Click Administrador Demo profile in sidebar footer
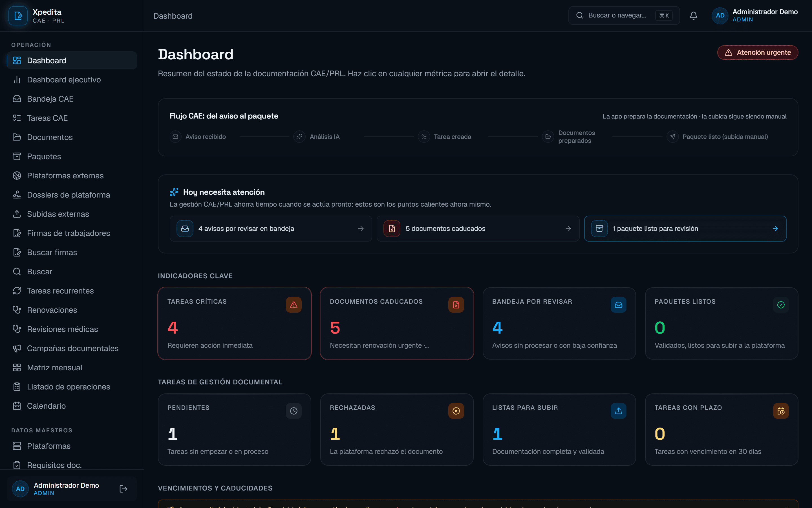 72,489
